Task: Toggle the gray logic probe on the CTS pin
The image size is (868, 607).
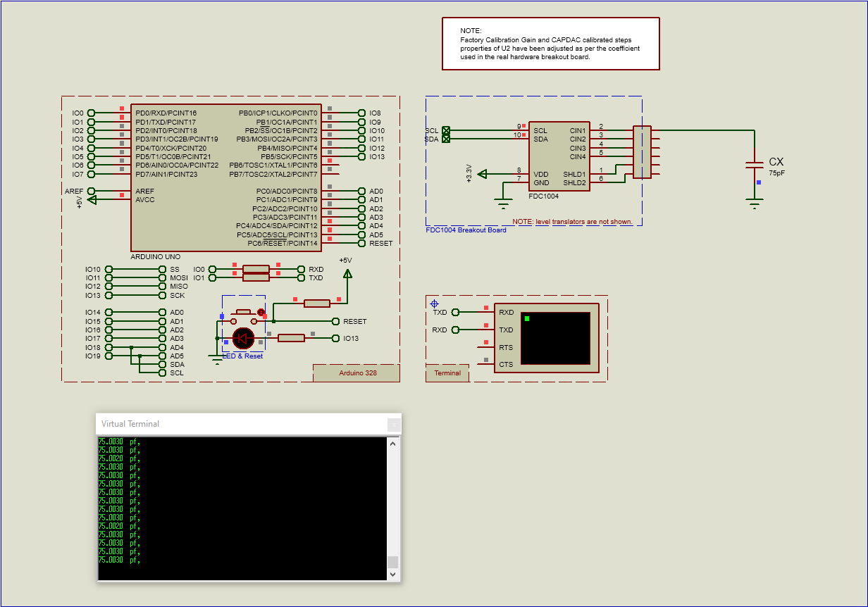Action: 486,359
